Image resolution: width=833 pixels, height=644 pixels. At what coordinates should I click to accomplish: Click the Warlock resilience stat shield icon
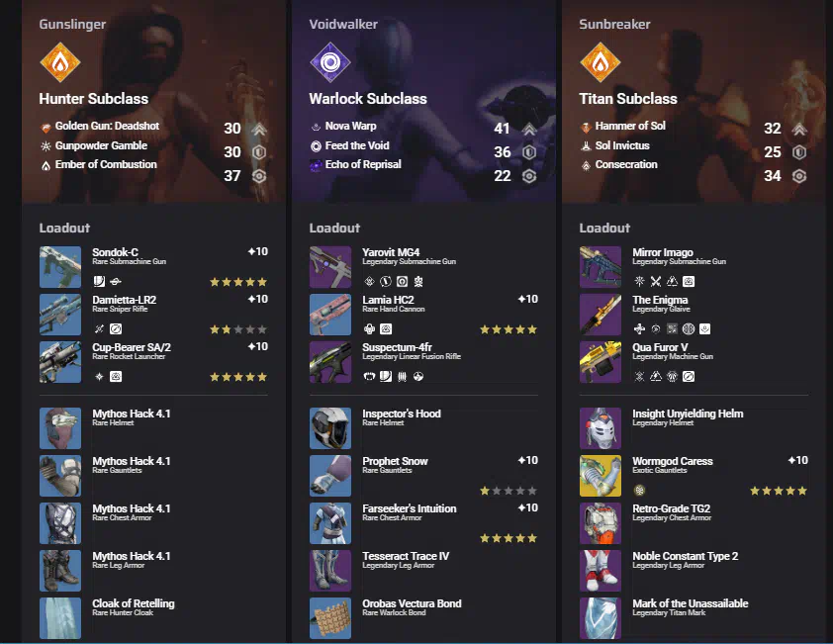[x=529, y=152]
